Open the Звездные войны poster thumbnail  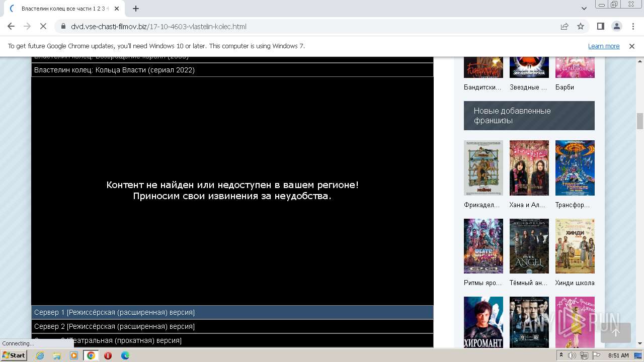[x=529, y=67]
